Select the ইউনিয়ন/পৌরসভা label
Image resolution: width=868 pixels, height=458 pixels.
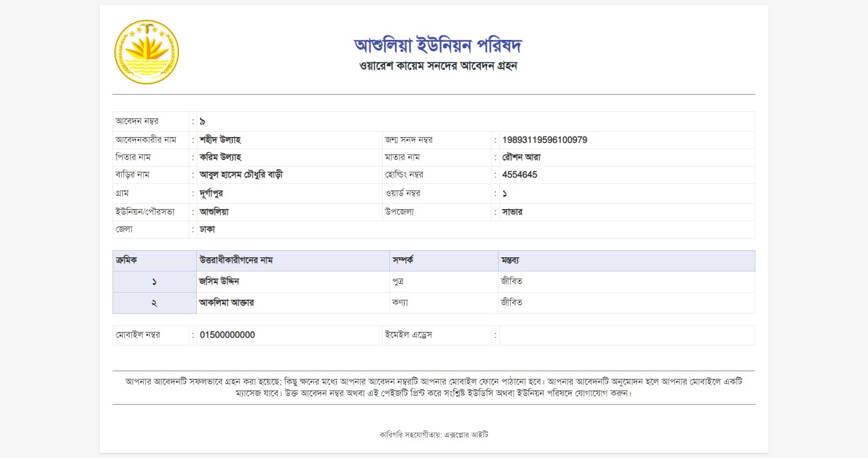click(145, 212)
